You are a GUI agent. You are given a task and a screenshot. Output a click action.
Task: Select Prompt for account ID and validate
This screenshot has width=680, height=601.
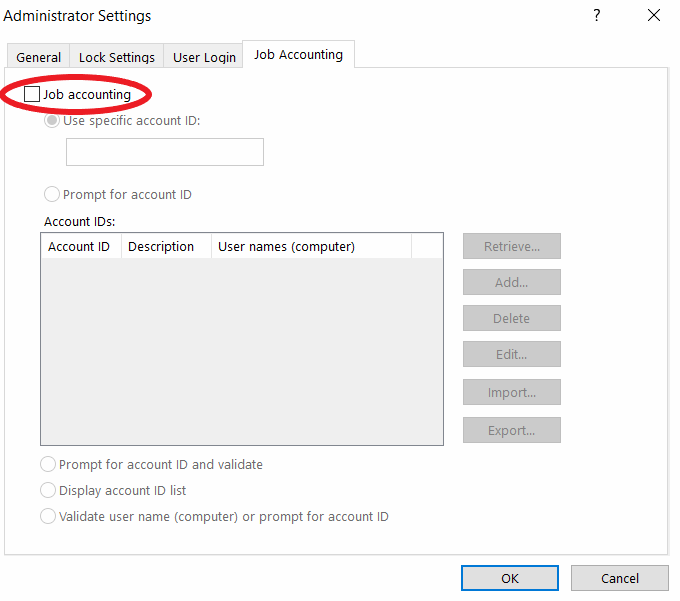(48, 464)
